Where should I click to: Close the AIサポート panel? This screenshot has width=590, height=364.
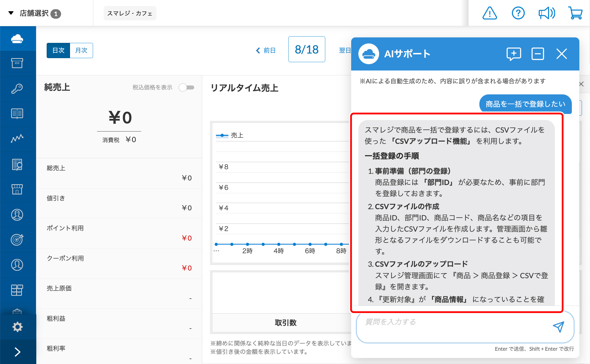click(562, 54)
